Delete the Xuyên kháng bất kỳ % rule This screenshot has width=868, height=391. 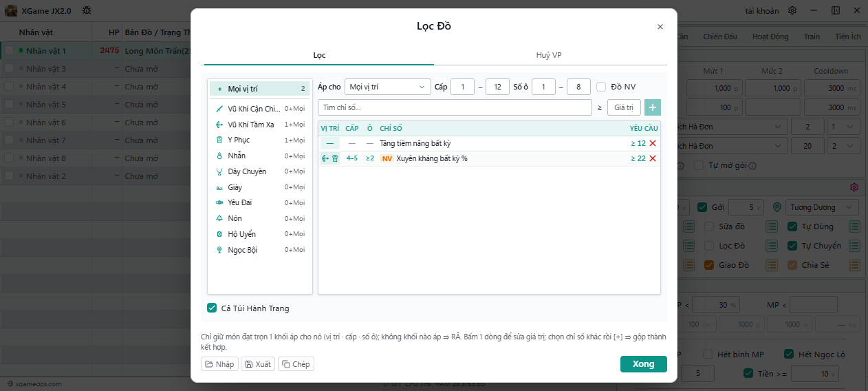653,158
